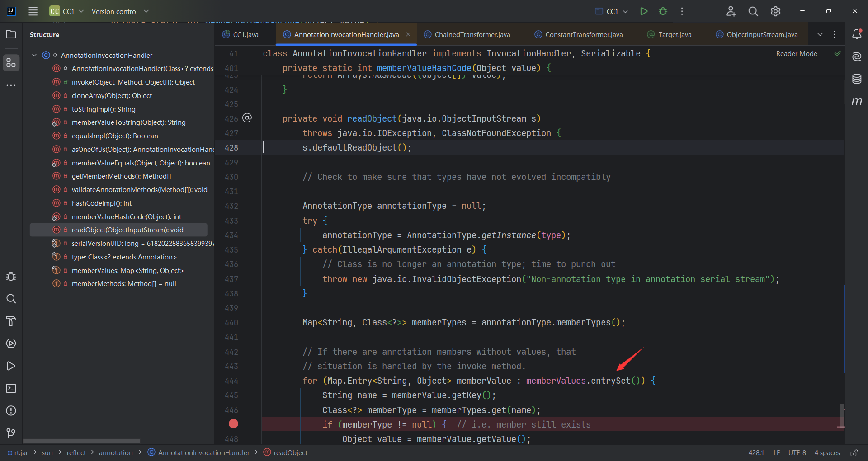This screenshot has height=461, width=868.
Task: Open the Problems tool window
Action: pos(11,410)
